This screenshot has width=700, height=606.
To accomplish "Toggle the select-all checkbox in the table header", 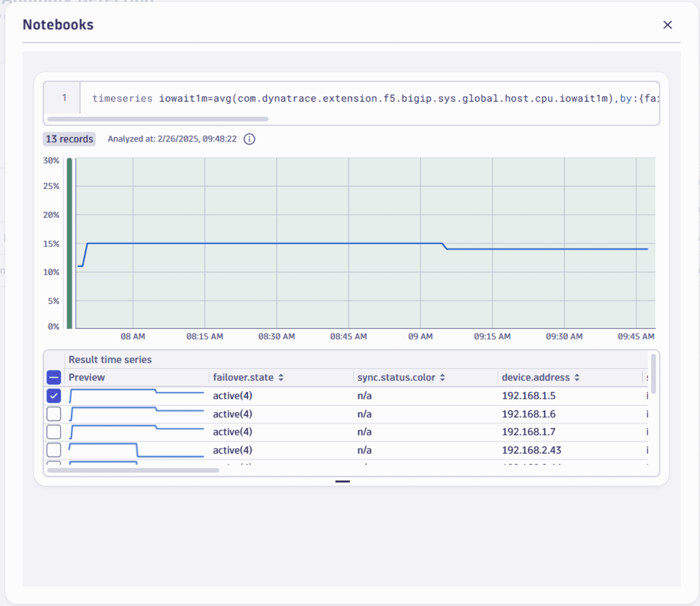I will point(53,377).
